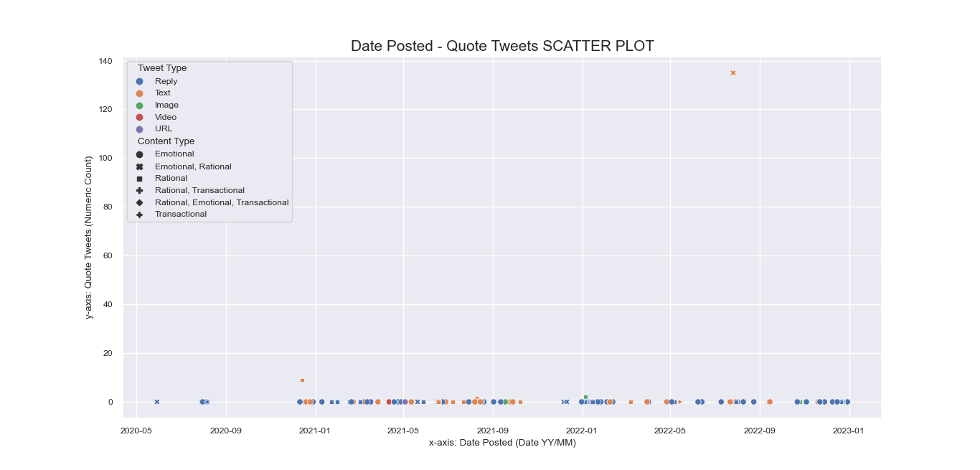The width and height of the screenshot is (980, 470).
Task: Click the Emotional, Rational X marker icon
Action: 139,166
